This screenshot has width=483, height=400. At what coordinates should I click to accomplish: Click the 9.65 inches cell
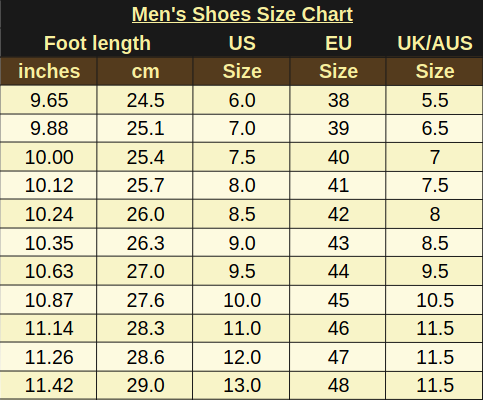49,100
